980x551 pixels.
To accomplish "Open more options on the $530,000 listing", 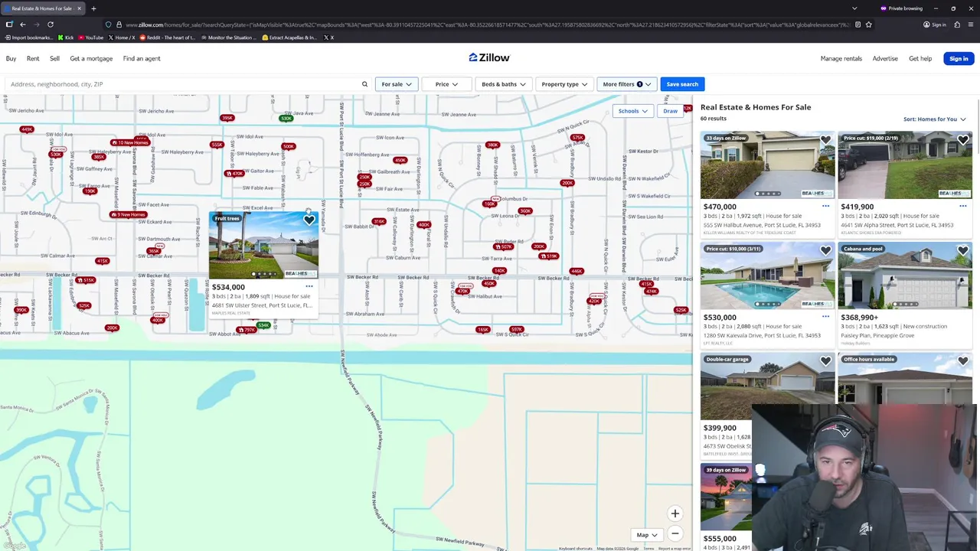I will 825,316.
